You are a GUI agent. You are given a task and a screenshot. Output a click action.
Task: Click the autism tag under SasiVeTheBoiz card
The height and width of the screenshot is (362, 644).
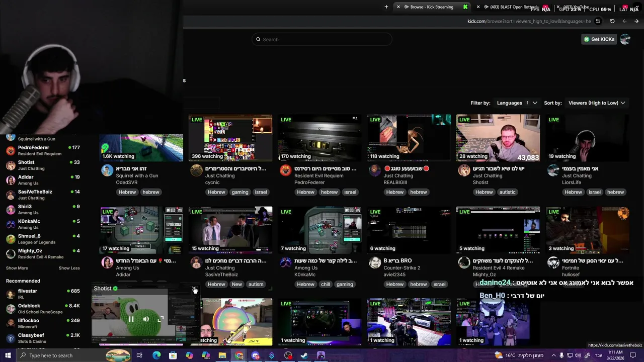tap(256, 284)
